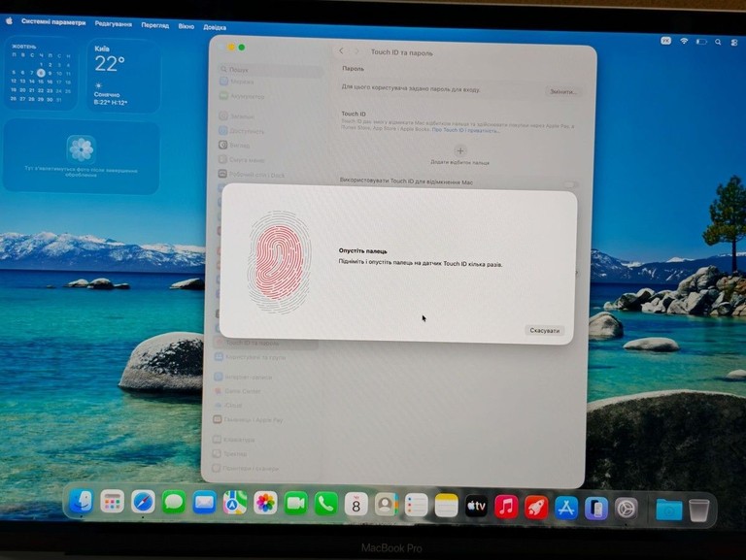Open Mail from the Dock
The height and width of the screenshot is (560, 746).
[204, 503]
